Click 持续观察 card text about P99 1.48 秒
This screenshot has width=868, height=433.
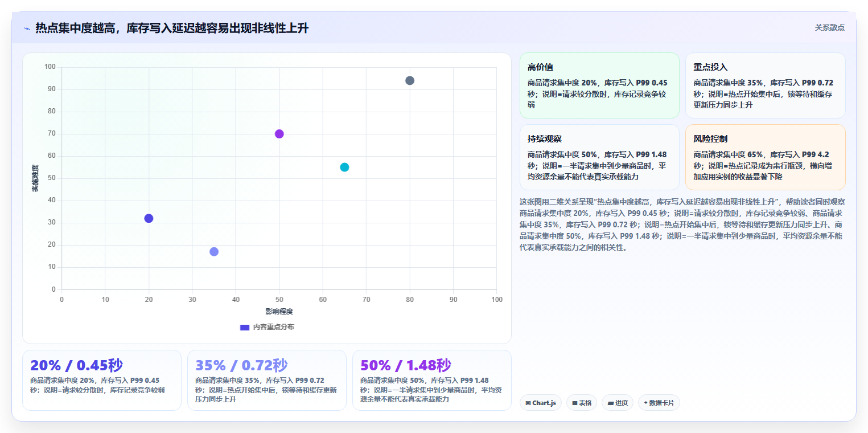pos(598,165)
